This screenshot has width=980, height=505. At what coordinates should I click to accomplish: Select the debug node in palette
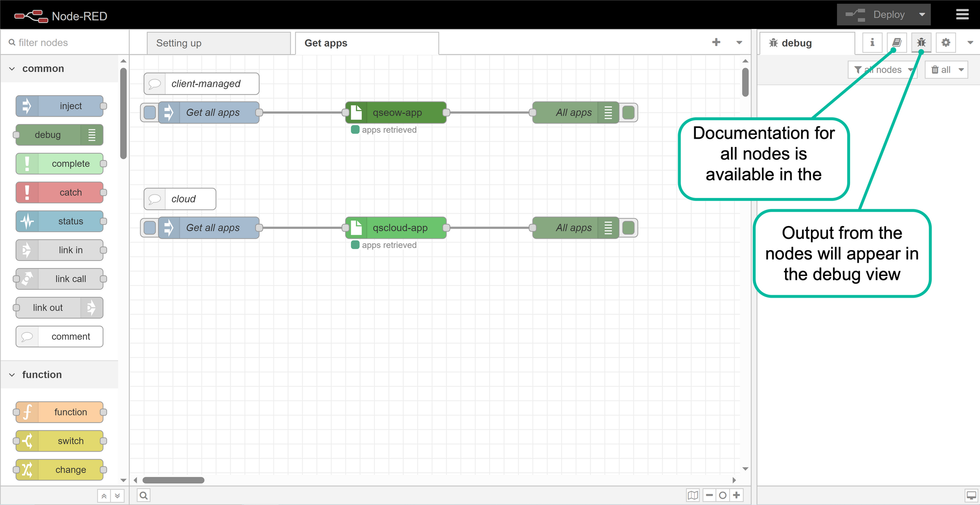coord(59,135)
